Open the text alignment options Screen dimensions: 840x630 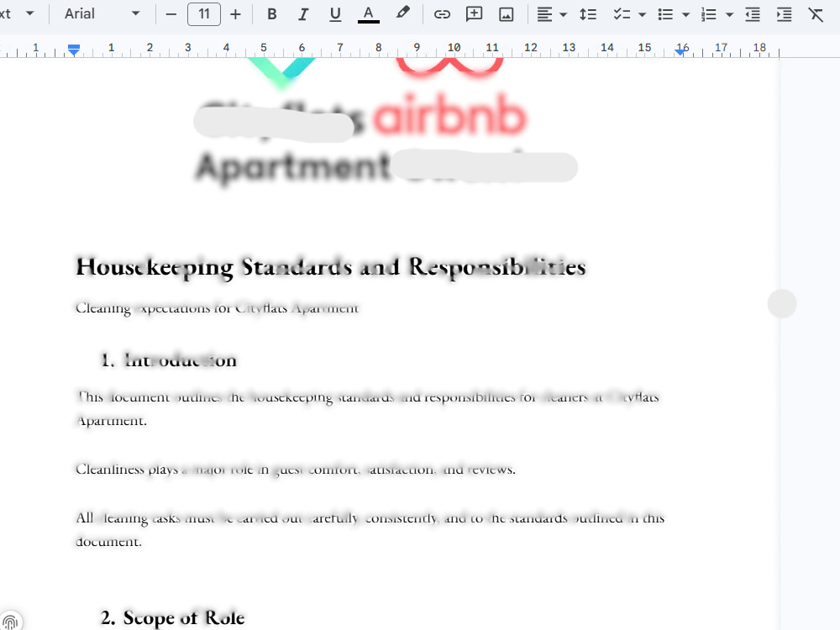[x=544, y=14]
